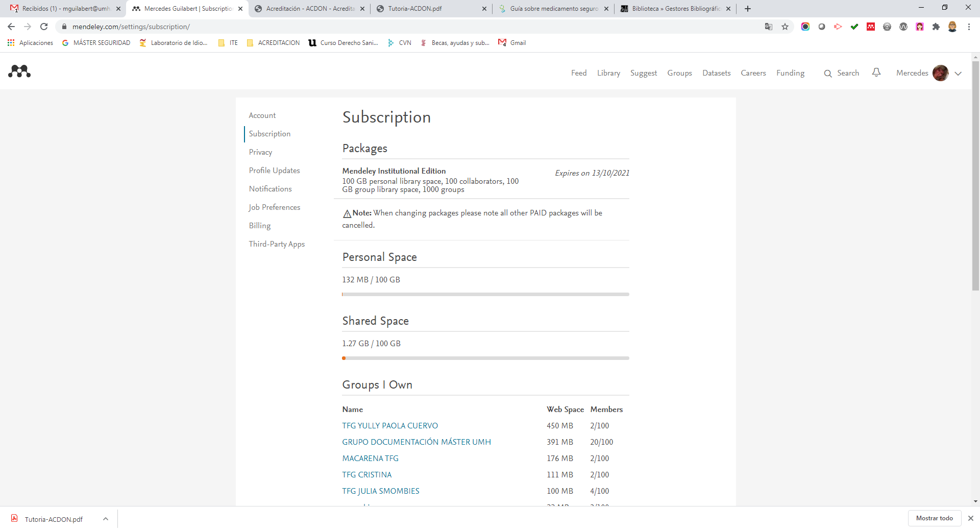Image resolution: width=980 pixels, height=531 pixels.
Task: Open the Careers navigation item
Action: 753,73
